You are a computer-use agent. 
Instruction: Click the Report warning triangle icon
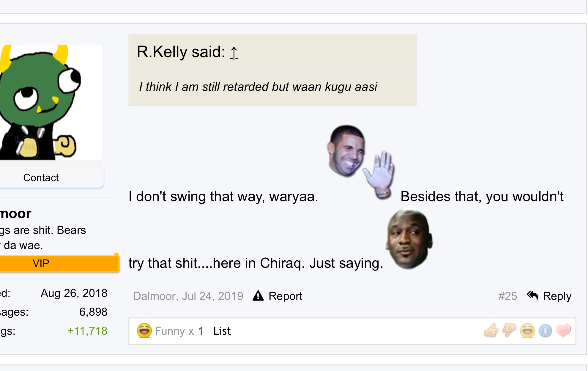tap(258, 296)
